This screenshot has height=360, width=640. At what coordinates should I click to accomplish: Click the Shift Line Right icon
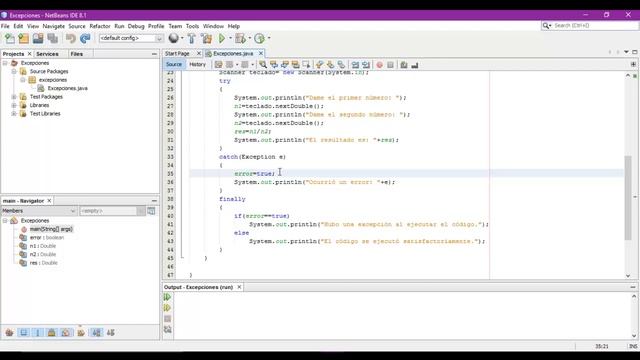click(x=366, y=64)
